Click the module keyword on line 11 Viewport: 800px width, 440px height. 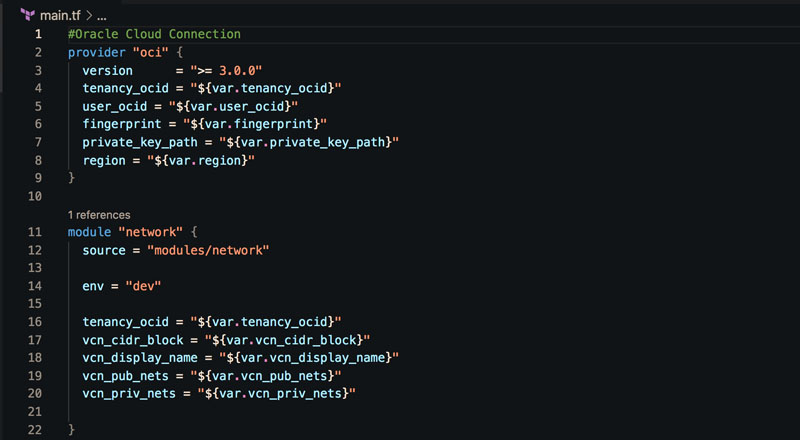coord(90,232)
